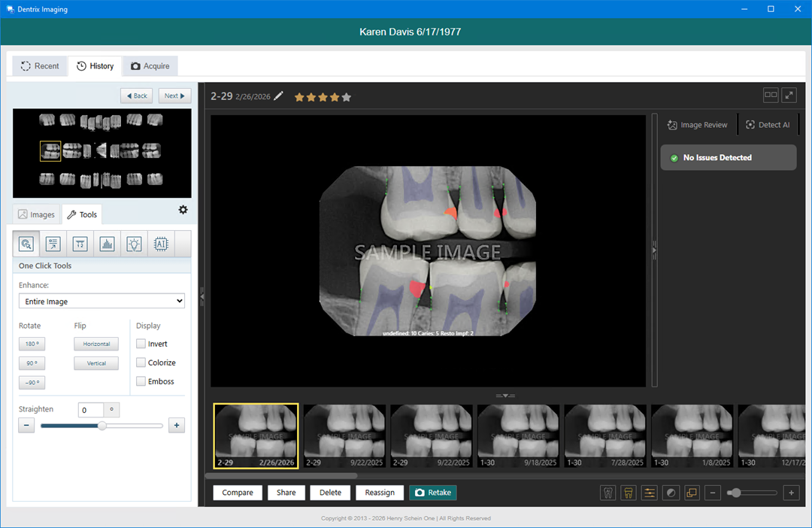Decrease straighten angle with minus button
Screen dimensions: 812x528
click(26, 426)
